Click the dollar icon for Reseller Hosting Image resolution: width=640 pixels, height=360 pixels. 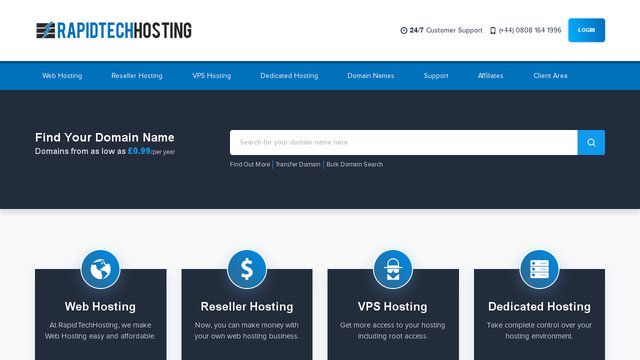[247, 269]
